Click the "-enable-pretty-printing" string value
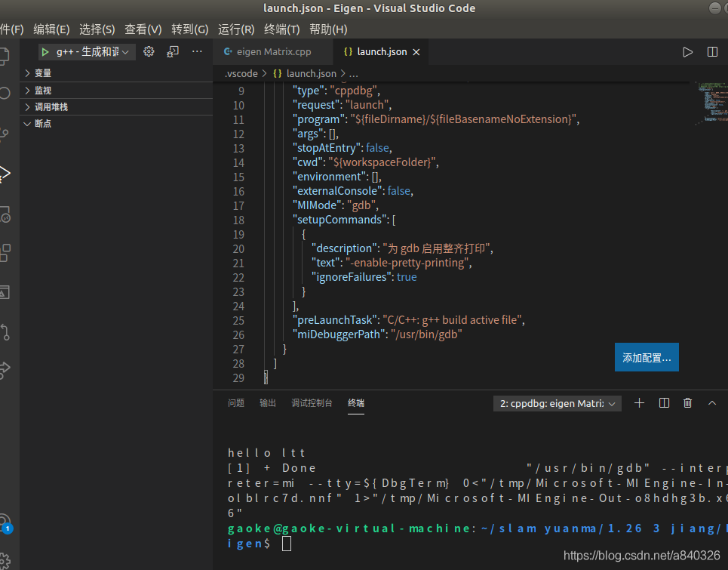 tap(407, 263)
